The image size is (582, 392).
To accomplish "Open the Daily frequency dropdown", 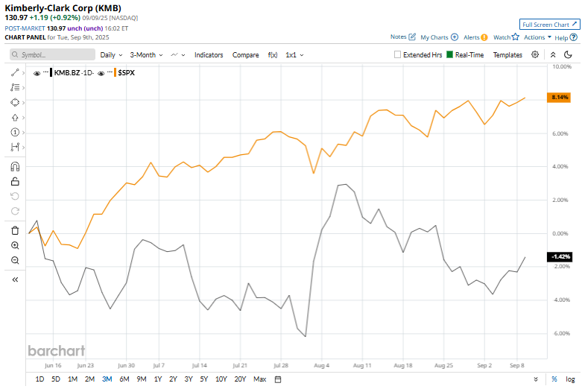I will point(111,55).
